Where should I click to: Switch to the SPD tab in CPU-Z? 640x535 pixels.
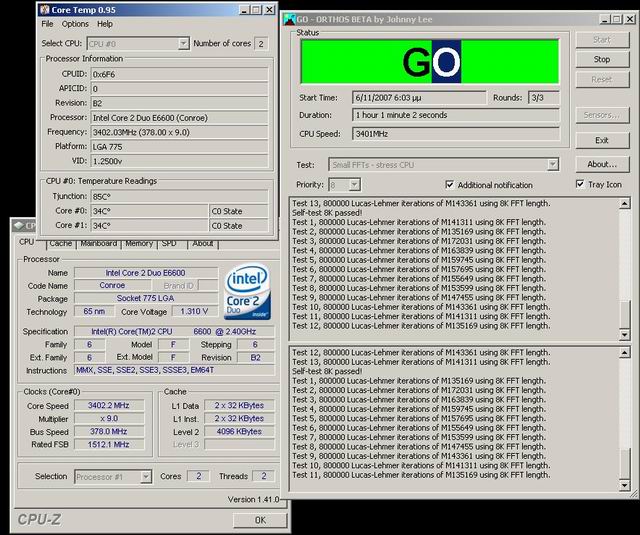tap(169, 244)
